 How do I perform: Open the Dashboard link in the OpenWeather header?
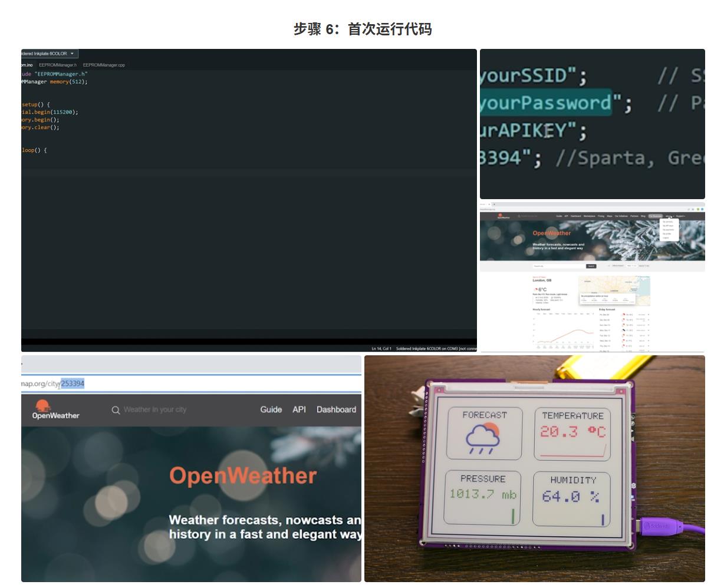pos(336,409)
